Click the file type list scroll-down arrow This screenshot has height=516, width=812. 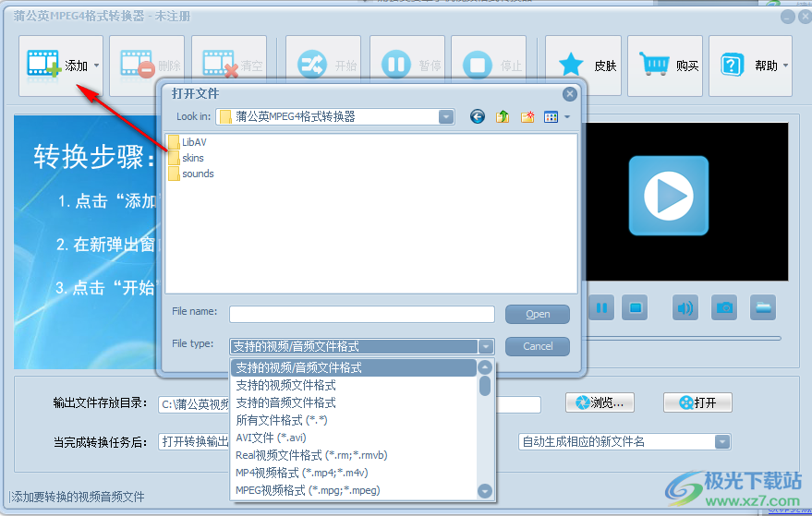click(485, 491)
